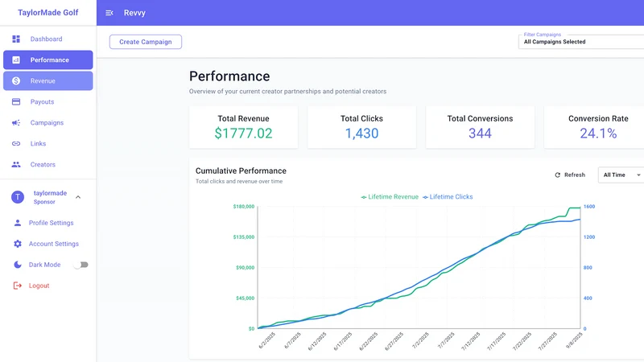Image resolution: width=644 pixels, height=362 pixels.
Task: Click the $180,000 axis label
Action: [244, 207]
